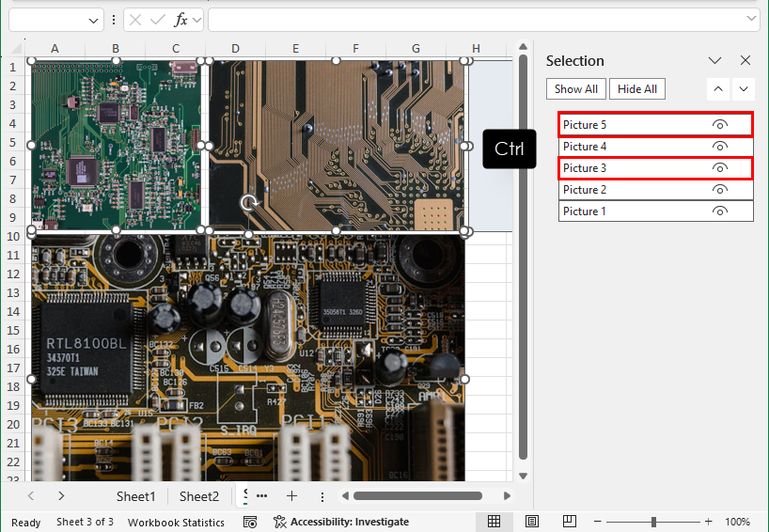769x532 pixels.
Task: Select the brown circuit trace picture
Action: pos(337,145)
